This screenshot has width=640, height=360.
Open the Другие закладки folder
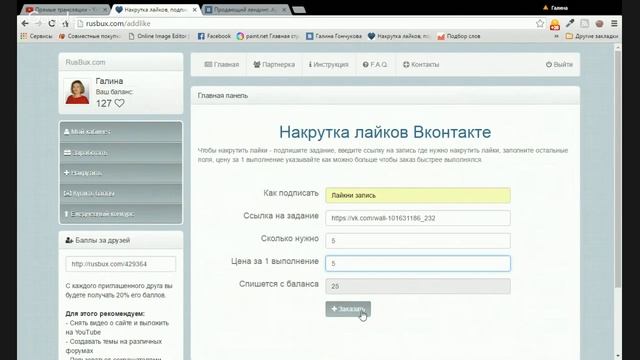[592, 36]
